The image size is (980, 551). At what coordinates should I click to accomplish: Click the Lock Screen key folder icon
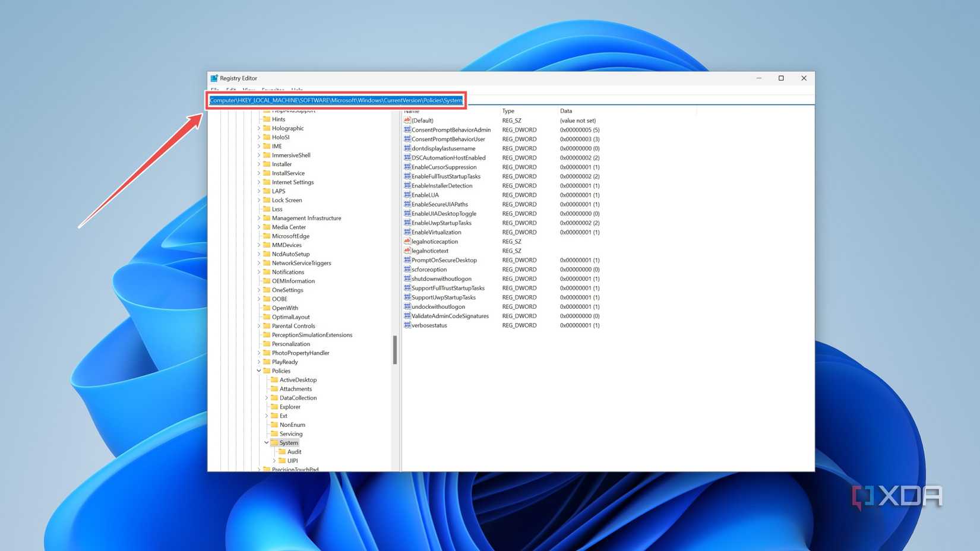click(267, 200)
